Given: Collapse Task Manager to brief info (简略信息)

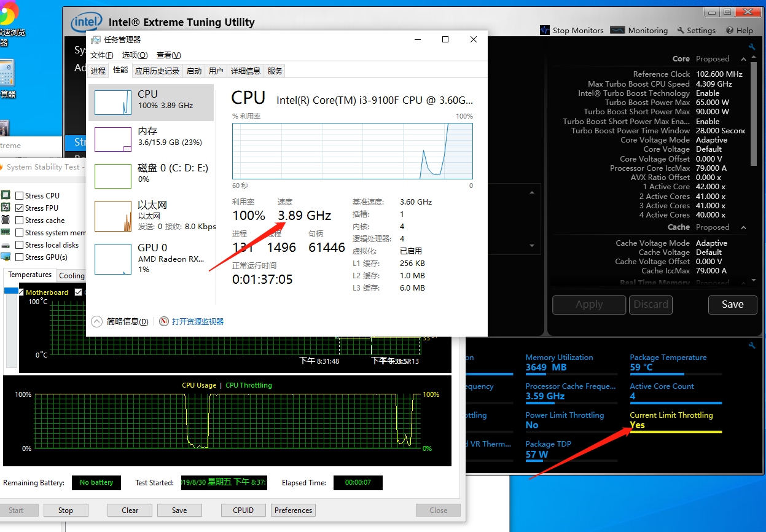Looking at the screenshot, I should pos(120,321).
